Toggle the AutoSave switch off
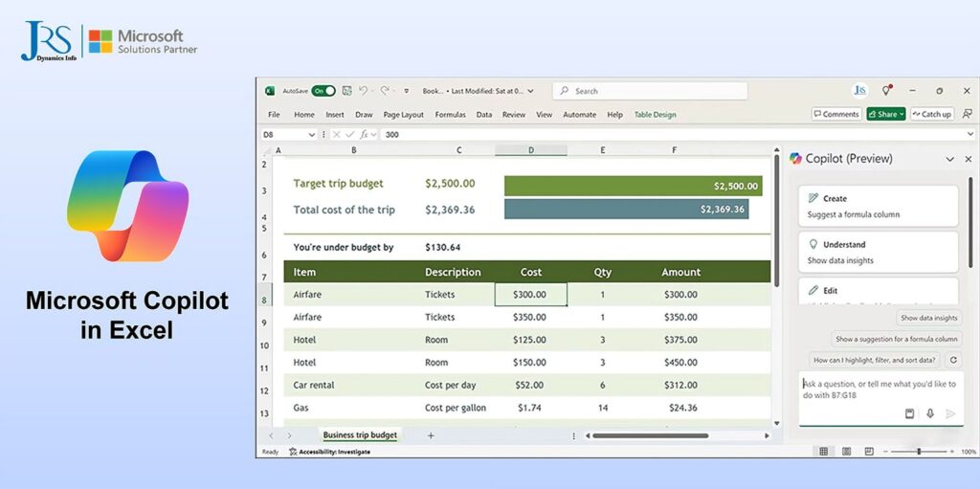The image size is (980, 489). tap(323, 91)
